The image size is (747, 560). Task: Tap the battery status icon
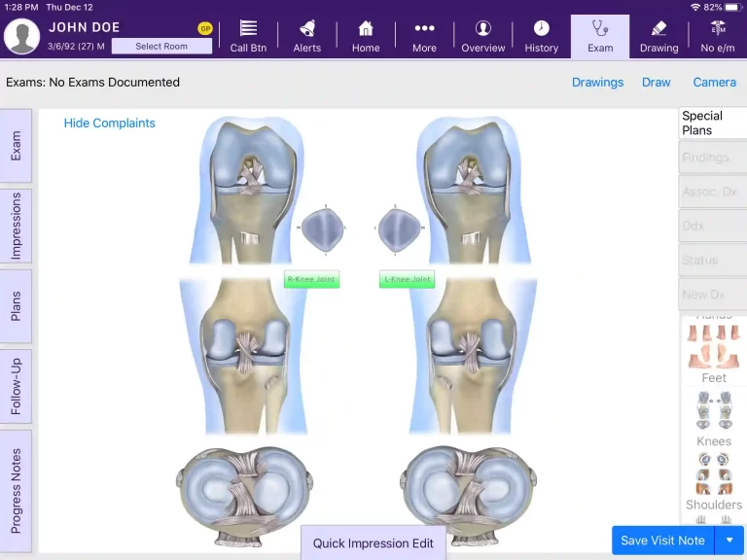pyautogui.click(x=733, y=7)
